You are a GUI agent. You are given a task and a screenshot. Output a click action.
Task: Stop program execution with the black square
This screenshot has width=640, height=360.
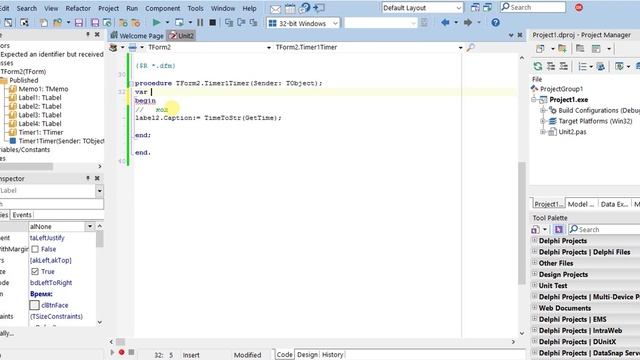click(213, 23)
